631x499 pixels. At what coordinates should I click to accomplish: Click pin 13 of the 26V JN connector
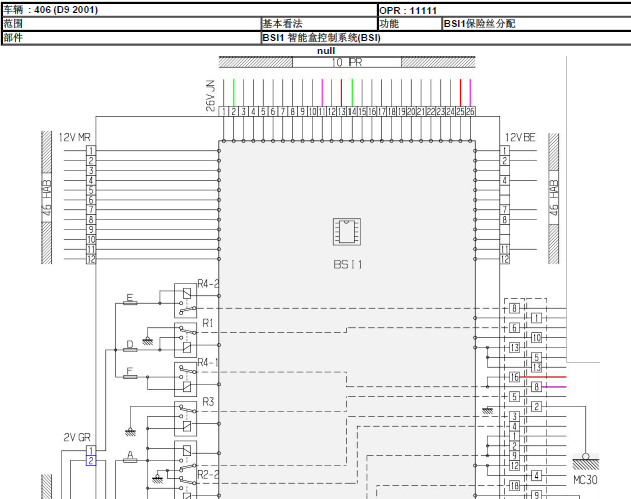(x=342, y=111)
